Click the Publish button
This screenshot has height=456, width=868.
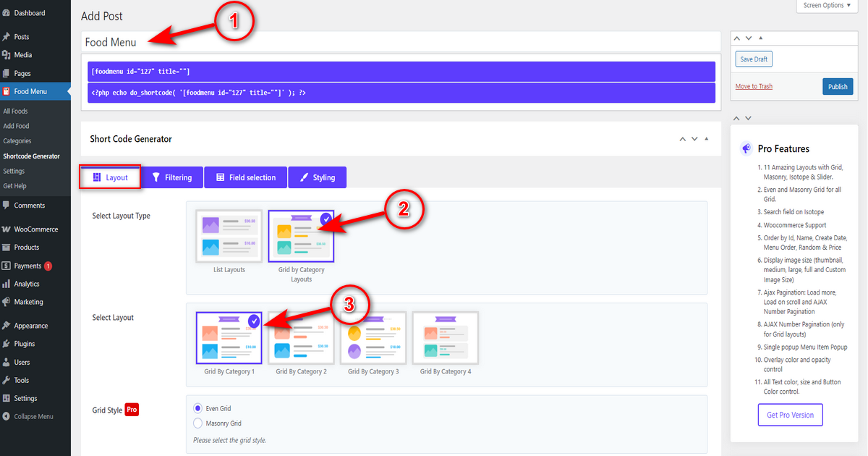(838, 87)
